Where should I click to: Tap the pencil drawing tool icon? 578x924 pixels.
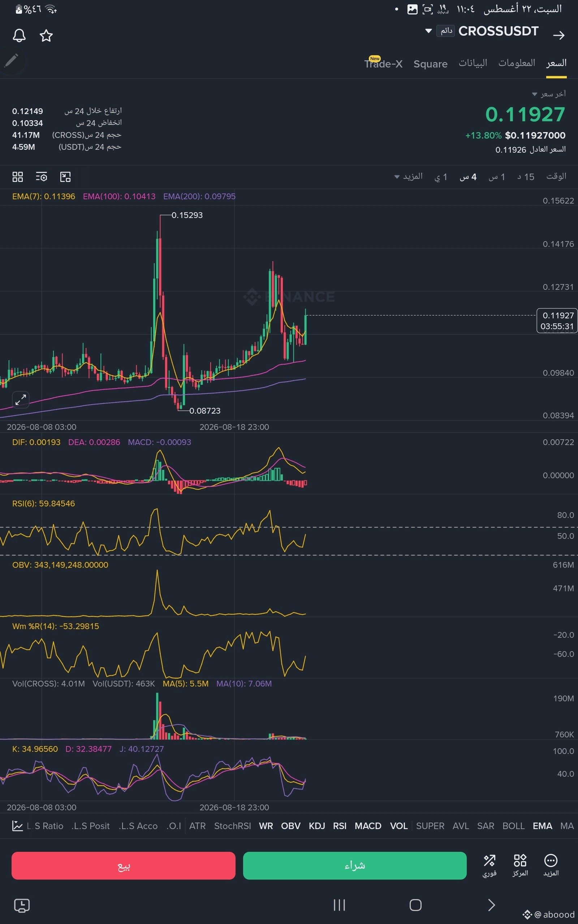(11, 61)
